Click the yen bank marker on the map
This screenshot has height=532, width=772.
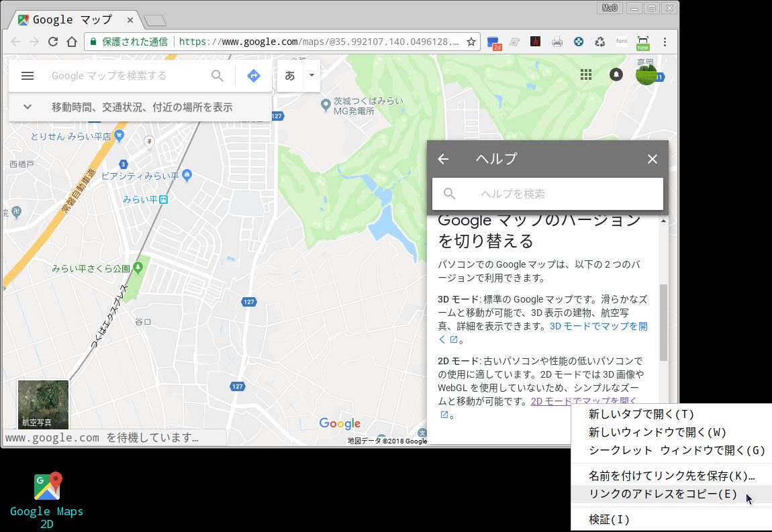[x=149, y=142]
